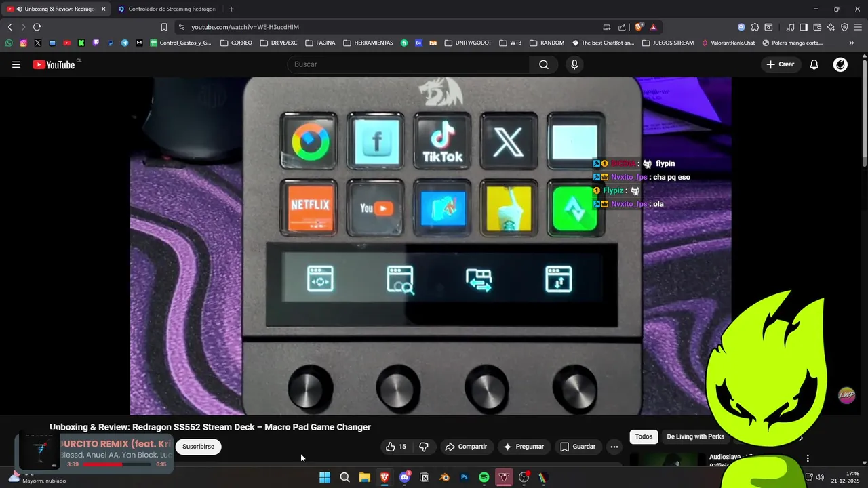Viewport: 868px width, 488px height.
Task: Open Brave main menu button
Action: (858, 27)
